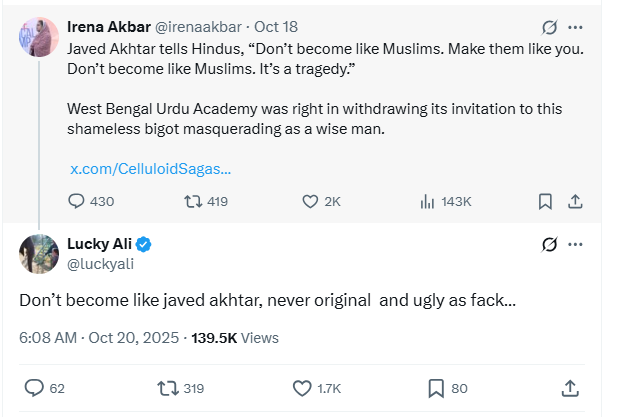Reply to Lucky Ali's tweet
The width and height of the screenshot is (619, 417).
click(x=33, y=387)
